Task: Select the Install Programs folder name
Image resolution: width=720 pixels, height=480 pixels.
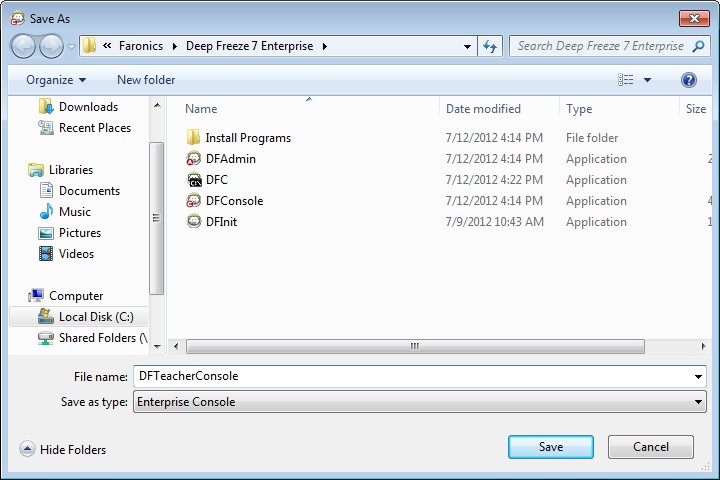Action: (x=248, y=138)
